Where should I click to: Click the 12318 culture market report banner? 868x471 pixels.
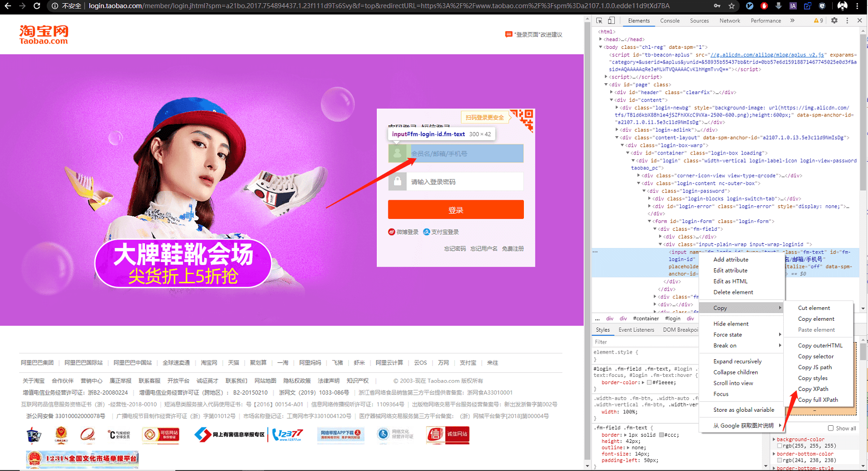pyautogui.click(x=83, y=459)
